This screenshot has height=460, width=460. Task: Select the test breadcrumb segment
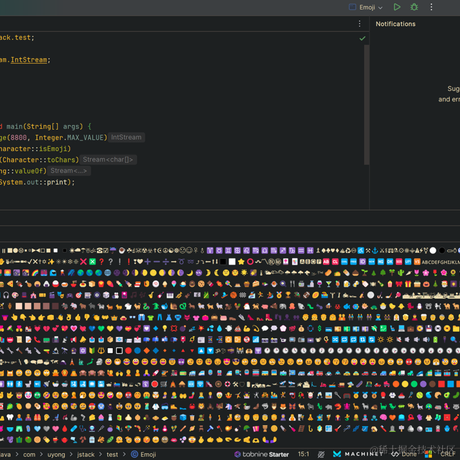pos(112,455)
